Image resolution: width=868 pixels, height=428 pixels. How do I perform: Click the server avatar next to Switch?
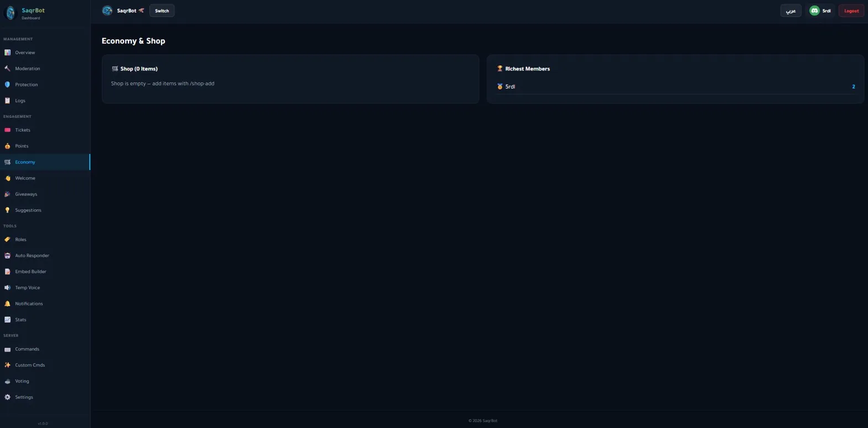(x=107, y=11)
